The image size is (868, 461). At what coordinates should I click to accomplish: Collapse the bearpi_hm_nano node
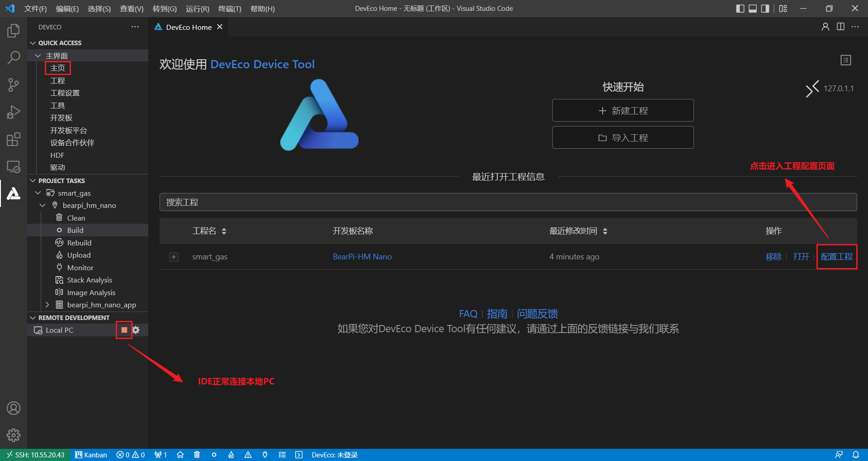(43, 205)
